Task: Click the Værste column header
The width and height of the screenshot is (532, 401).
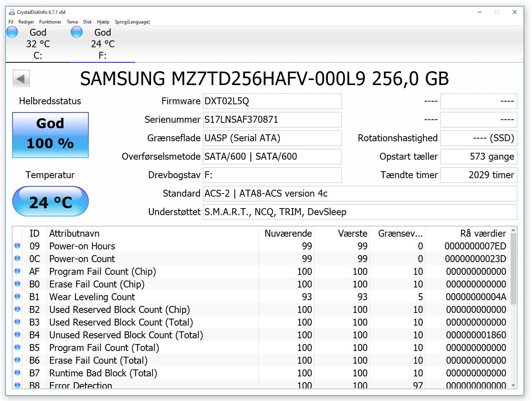Action: pyautogui.click(x=342, y=233)
